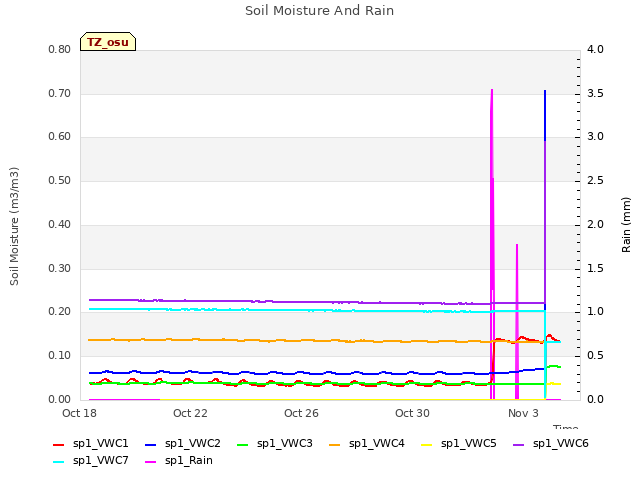The image size is (640, 480).
Task: Click the 2.5 rain axis value
Action: coord(595,180)
